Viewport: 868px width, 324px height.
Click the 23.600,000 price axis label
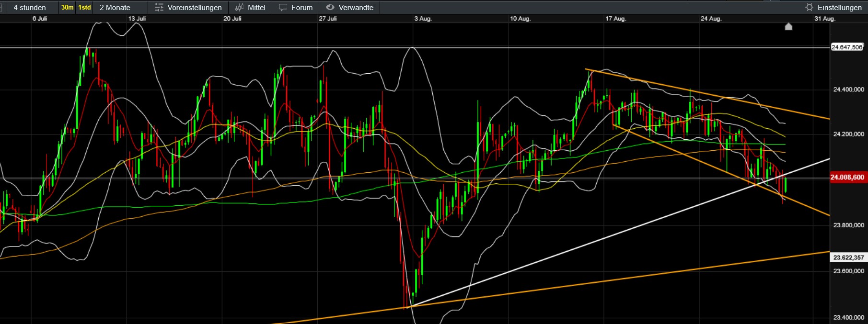[x=848, y=271]
